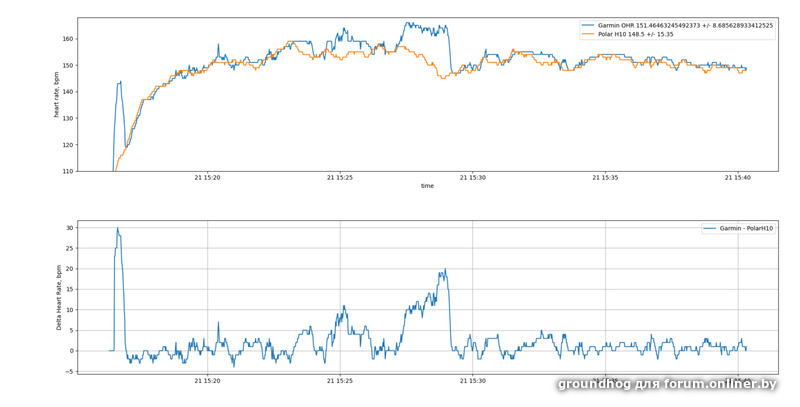
Task: Click the 21 15:25 tick label in the bottom chart
Action: coord(340,381)
